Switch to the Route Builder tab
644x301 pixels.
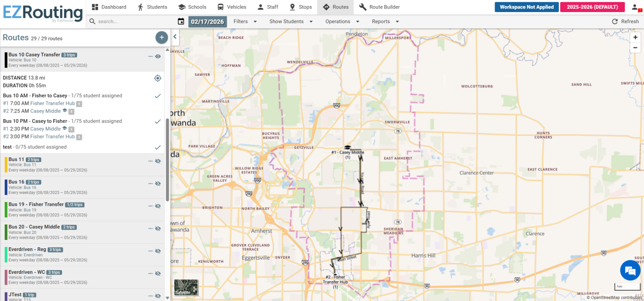[x=379, y=7]
